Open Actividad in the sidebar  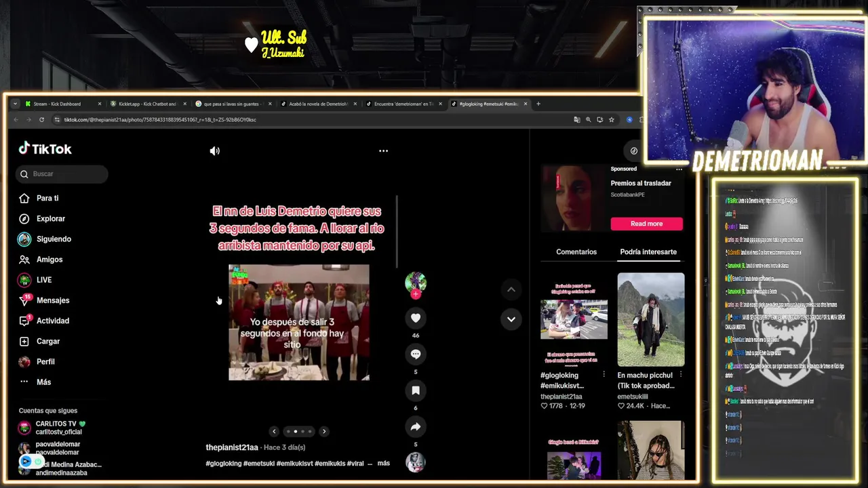click(x=44, y=321)
